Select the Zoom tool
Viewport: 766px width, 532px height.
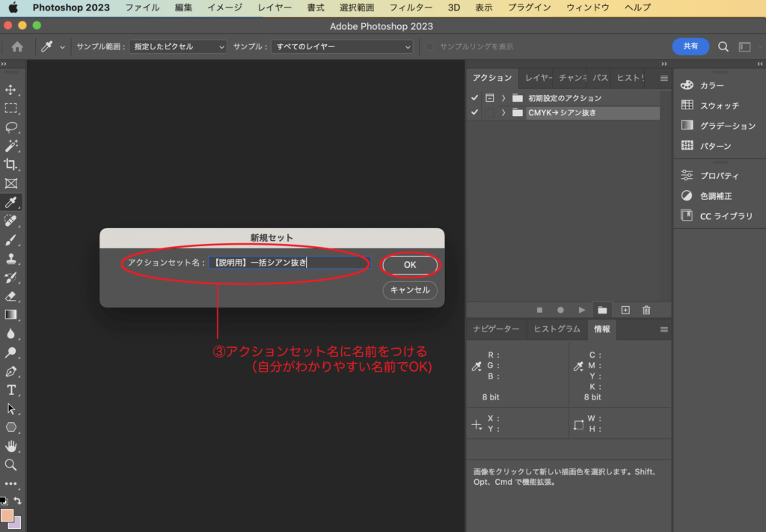click(10, 465)
